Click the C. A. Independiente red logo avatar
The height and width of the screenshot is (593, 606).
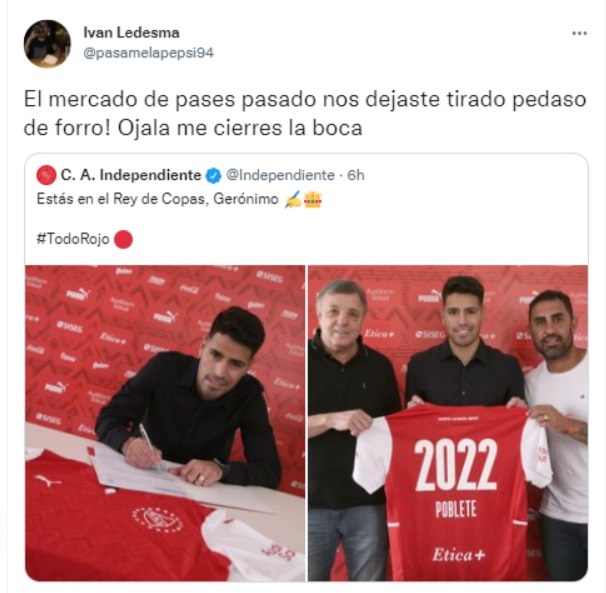(x=46, y=176)
